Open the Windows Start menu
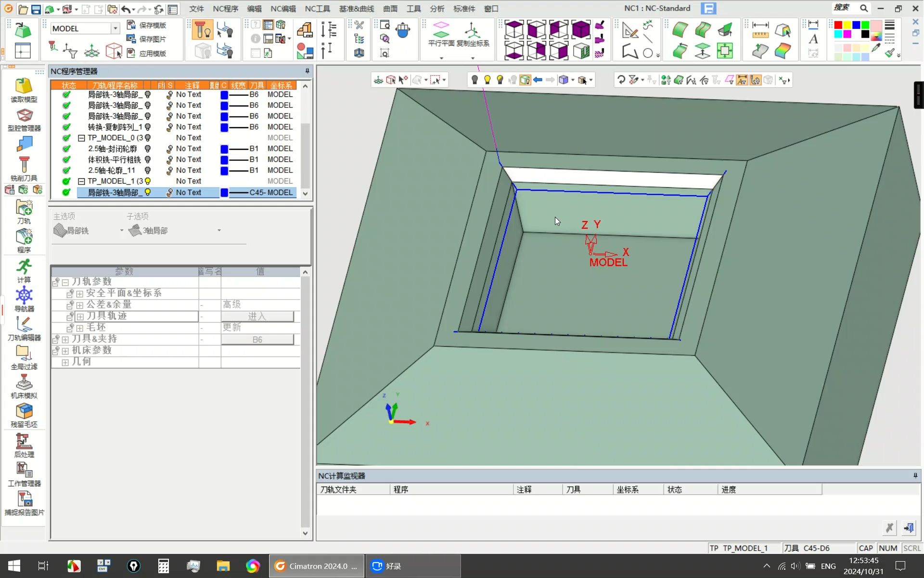 [x=14, y=566]
